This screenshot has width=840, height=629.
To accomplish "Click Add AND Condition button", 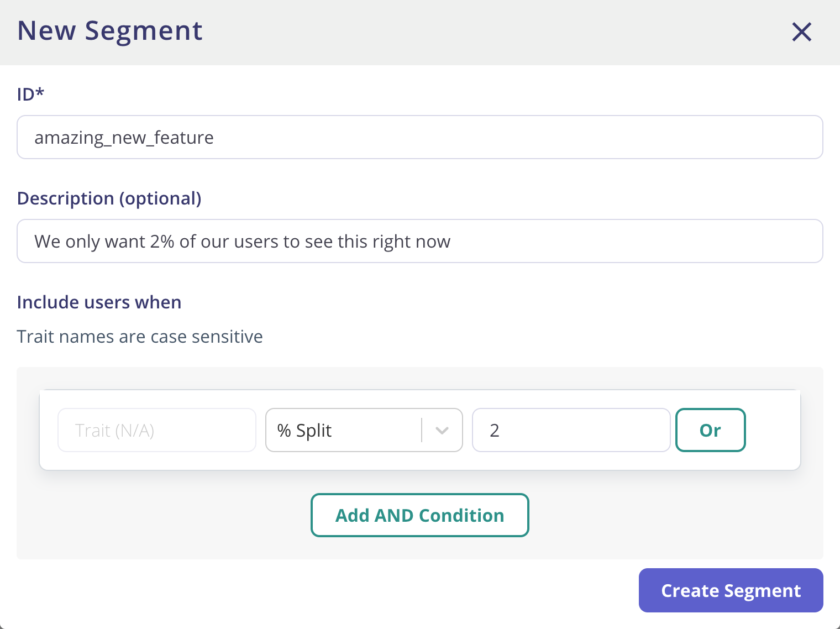I will (420, 515).
